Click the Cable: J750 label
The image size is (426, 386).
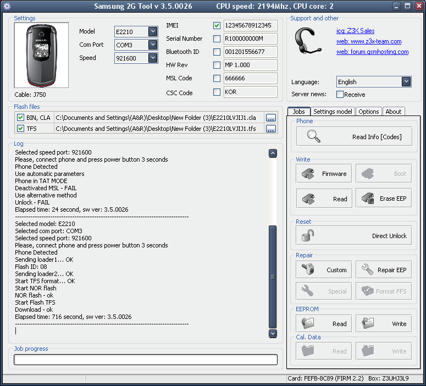click(x=30, y=95)
